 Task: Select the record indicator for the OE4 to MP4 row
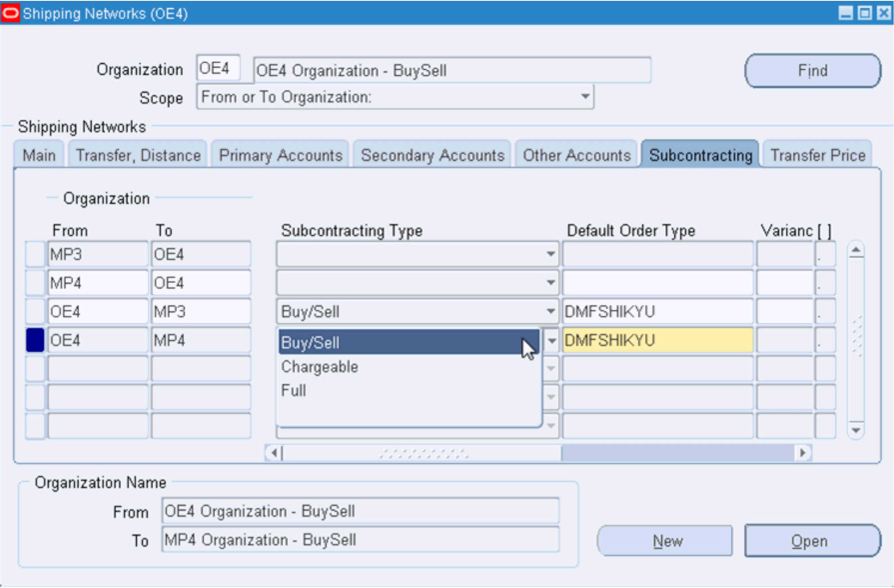tap(35, 340)
